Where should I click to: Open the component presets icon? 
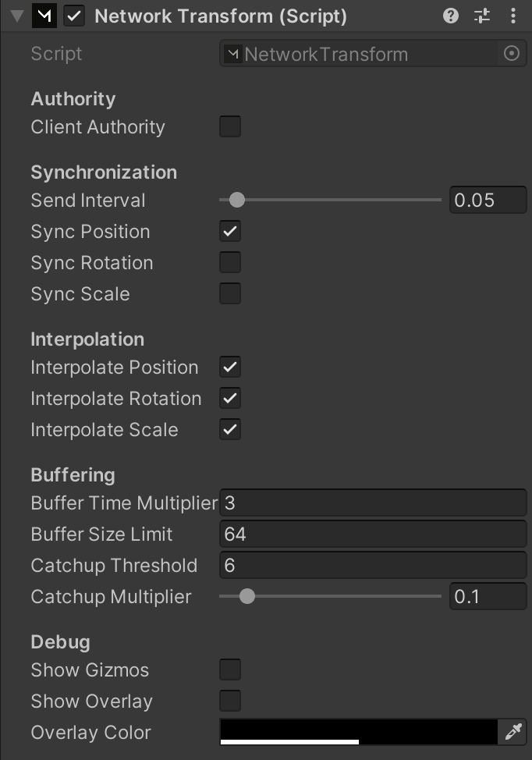(x=482, y=15)
